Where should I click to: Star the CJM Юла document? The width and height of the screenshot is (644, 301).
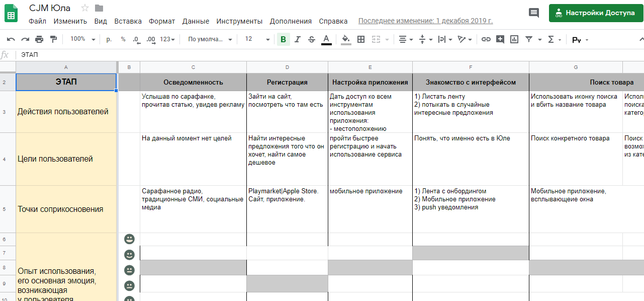click(85, 8)
